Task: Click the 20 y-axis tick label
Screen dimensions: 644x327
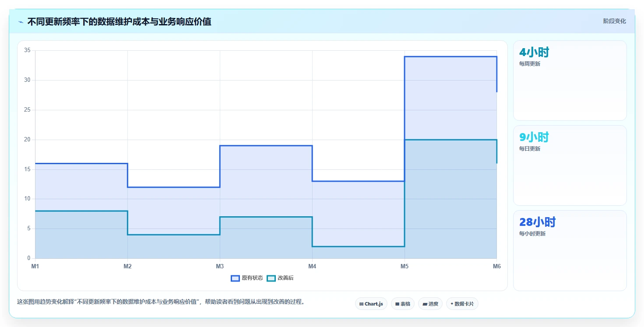Action: coord(27,140)
